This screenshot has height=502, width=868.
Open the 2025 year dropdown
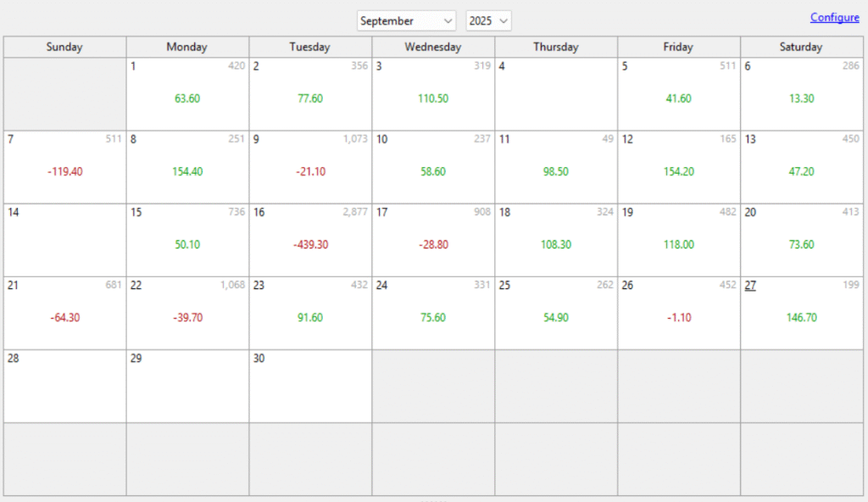pos(488,20)
